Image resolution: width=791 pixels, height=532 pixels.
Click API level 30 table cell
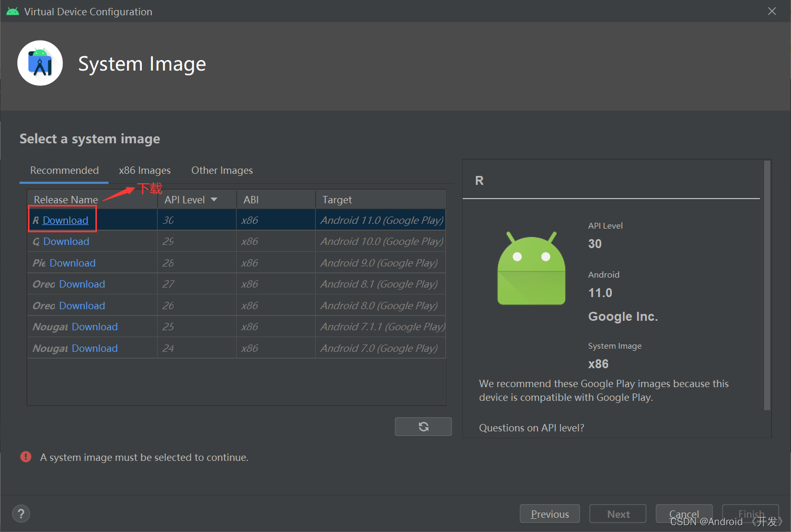coord(197,220)
